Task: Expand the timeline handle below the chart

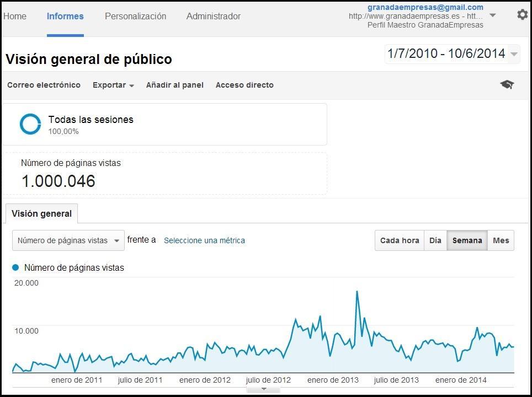Action: 264,389
